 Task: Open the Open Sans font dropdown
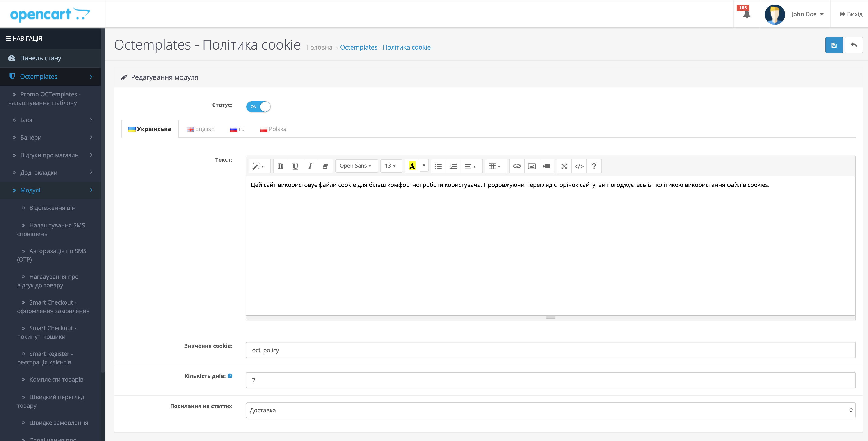click(356, 166)
